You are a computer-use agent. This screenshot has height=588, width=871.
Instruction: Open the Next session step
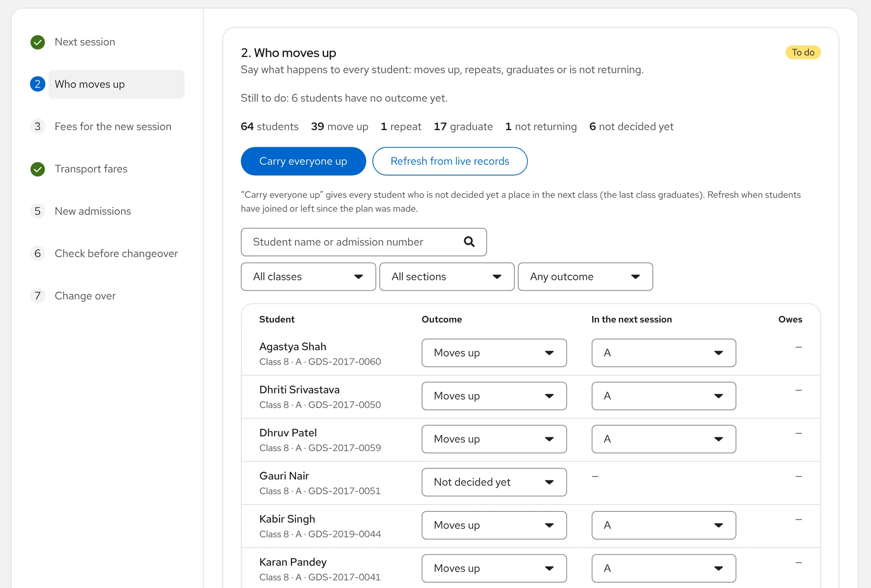click(85, 42)
